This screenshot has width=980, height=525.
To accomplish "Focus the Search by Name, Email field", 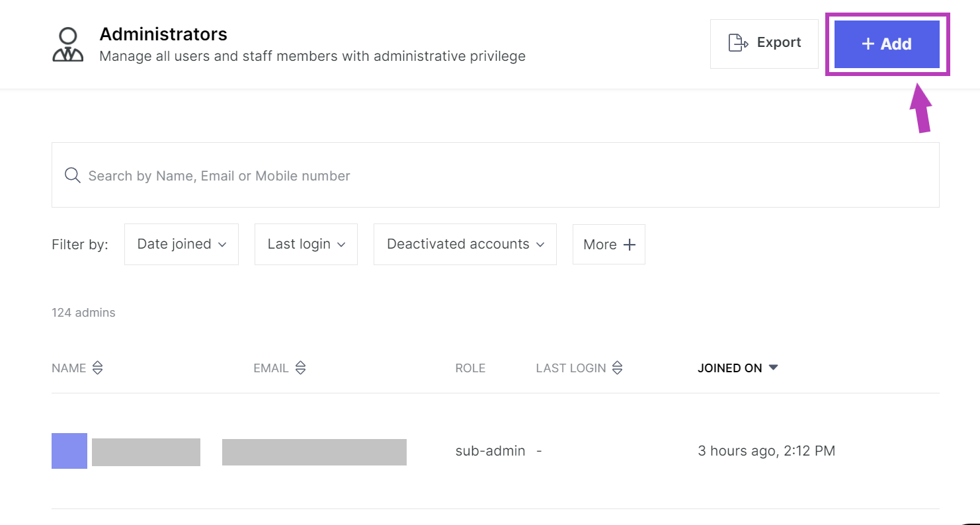I will 503,175.
